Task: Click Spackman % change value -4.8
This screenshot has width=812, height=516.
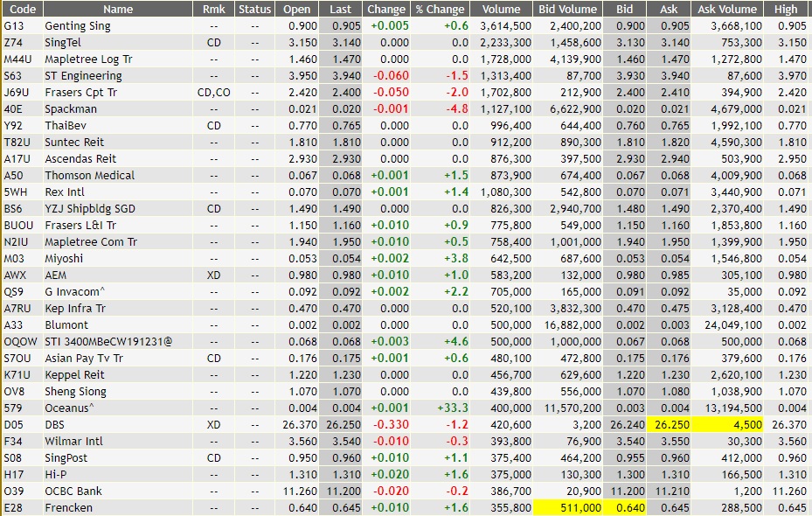Action: coord(457,108)
